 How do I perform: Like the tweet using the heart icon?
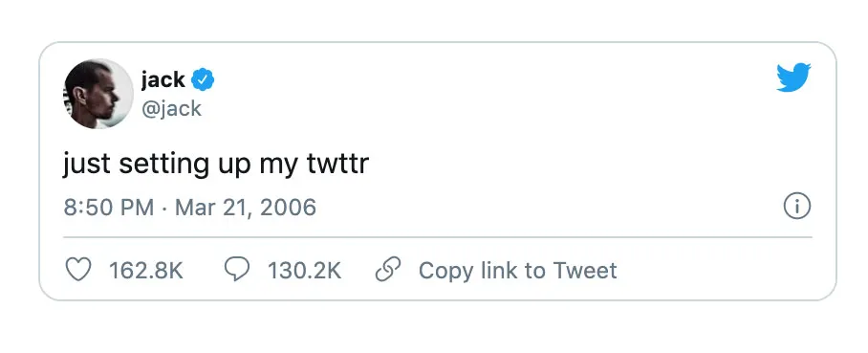(x=78, y=271)
